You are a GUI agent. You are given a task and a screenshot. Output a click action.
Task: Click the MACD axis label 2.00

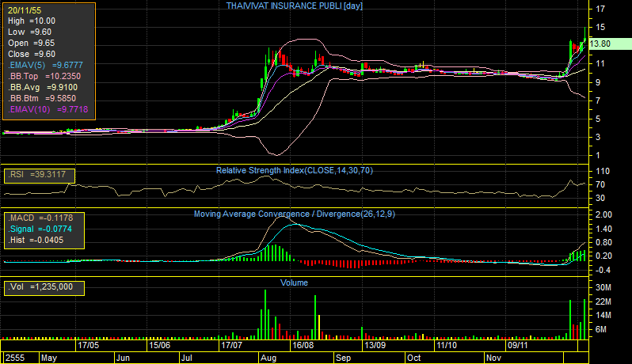tap(603, 214)
